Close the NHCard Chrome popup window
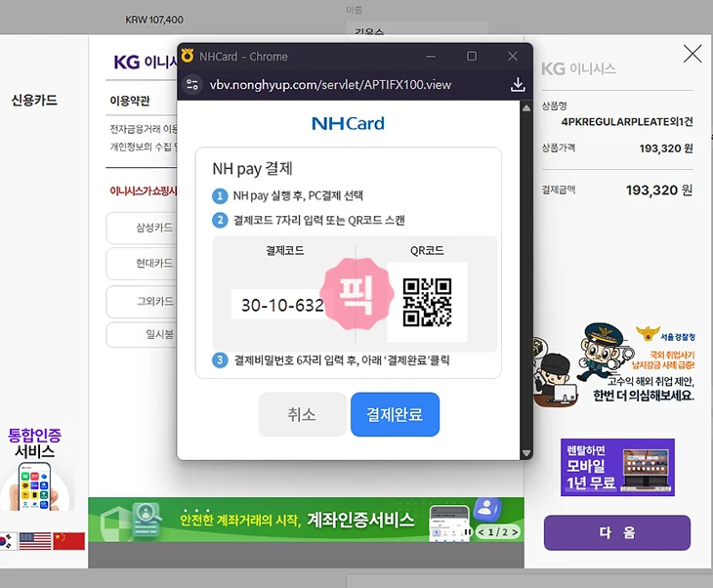 tap(513, 56)
